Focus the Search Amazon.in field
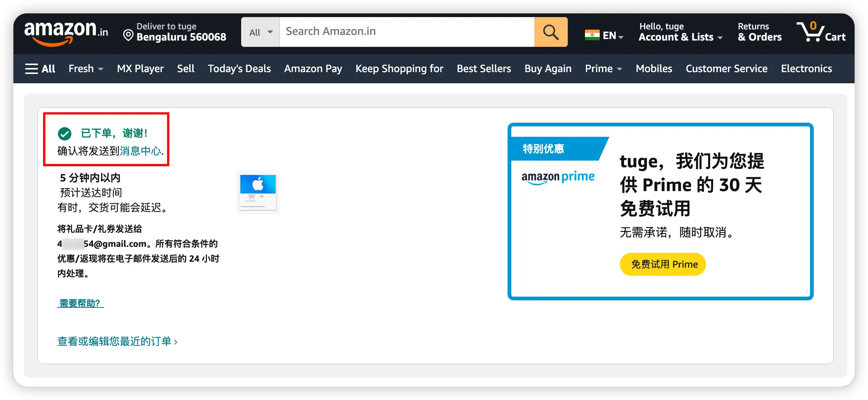868x400 pixels. pos(407,32)
